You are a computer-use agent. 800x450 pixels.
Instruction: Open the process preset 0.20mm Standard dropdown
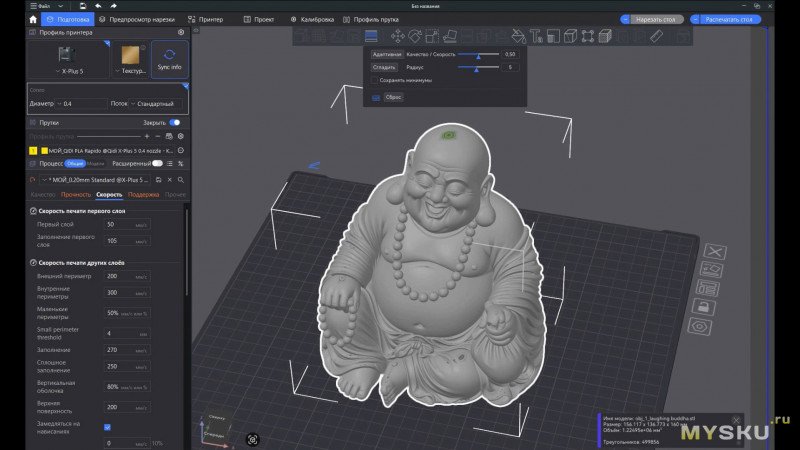95,180
